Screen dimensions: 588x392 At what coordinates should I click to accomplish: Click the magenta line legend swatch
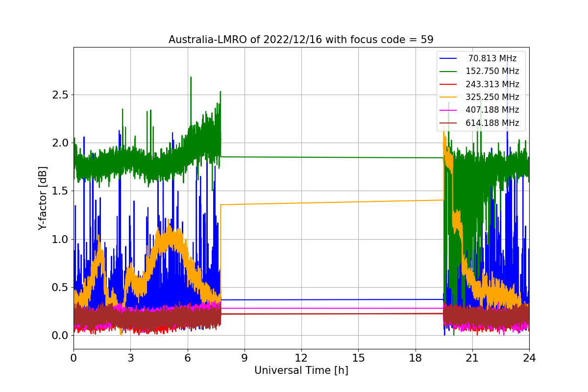pos(449,110)
